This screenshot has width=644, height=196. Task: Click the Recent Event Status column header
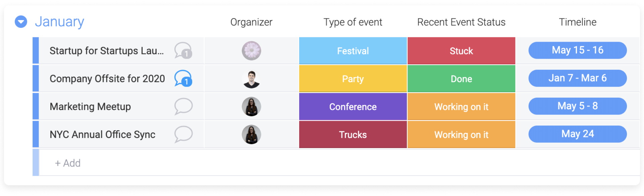pyautogui.click(x=461, y=22)
